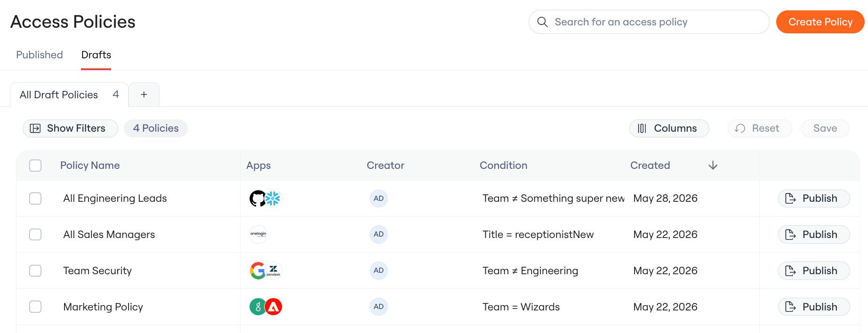Viewport: 868px width, 333px height.
Task: Click the GitHub app icon in Engineering Leads row
Action: click(x=257, y=198)
